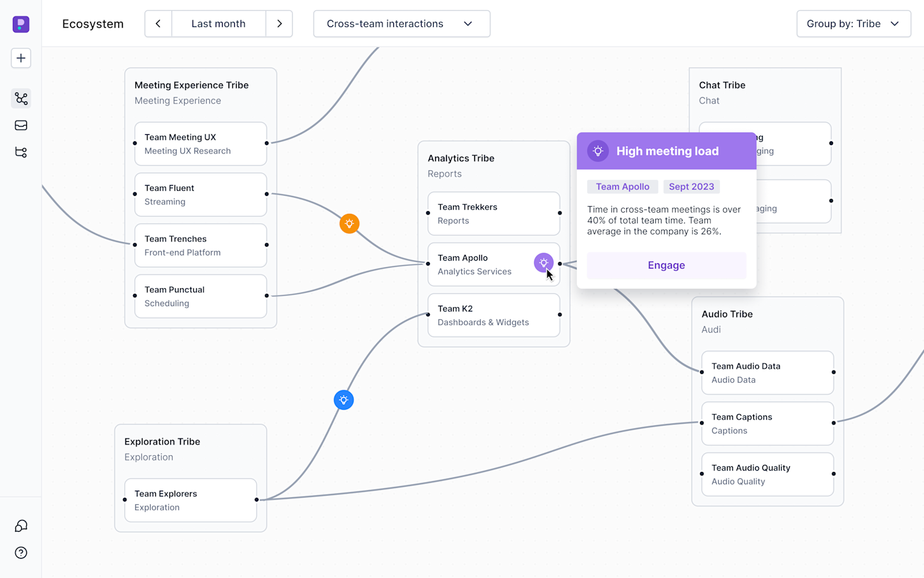This screenshot has height=578, width=924.
Task: Click the help question mark icon
Action: (21, 552)
